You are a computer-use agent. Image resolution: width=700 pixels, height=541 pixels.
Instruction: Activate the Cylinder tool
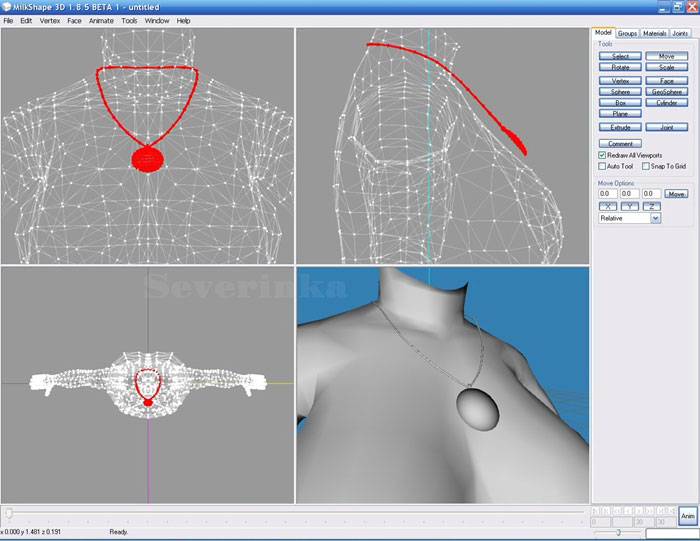pyautogui.click(x=666, y=102)
